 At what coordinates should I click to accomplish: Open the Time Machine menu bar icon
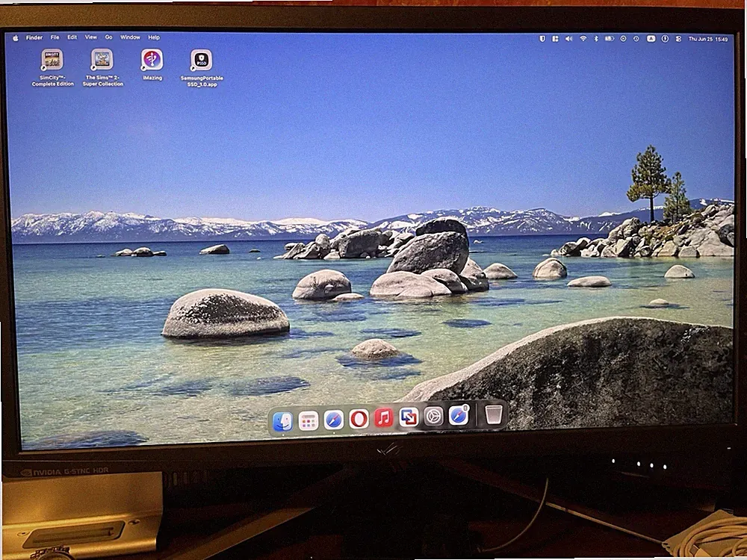636,39
